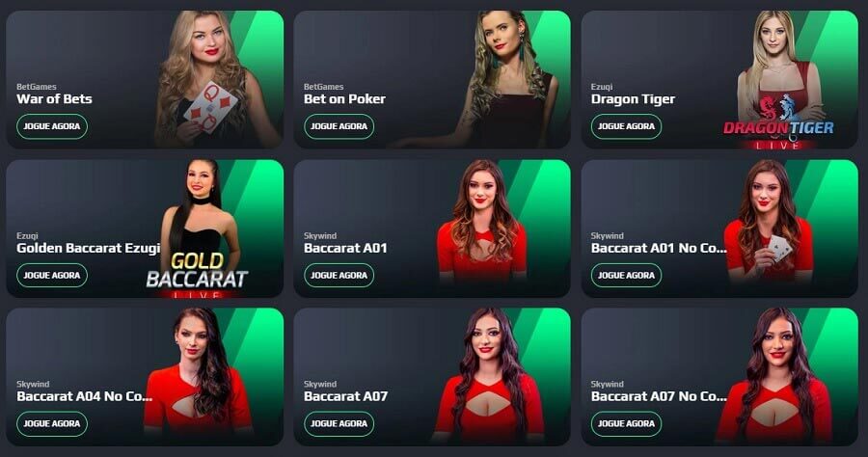The image size is (868, 457).
Task: Click the Golden Baccarat Ezugi title
Action: point(88,249)
